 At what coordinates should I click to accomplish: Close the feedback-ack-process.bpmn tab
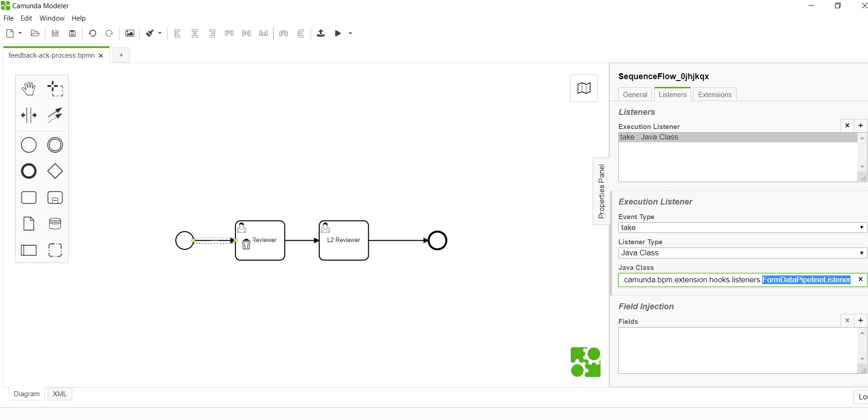pyautogui.click(x=101, y=56)
